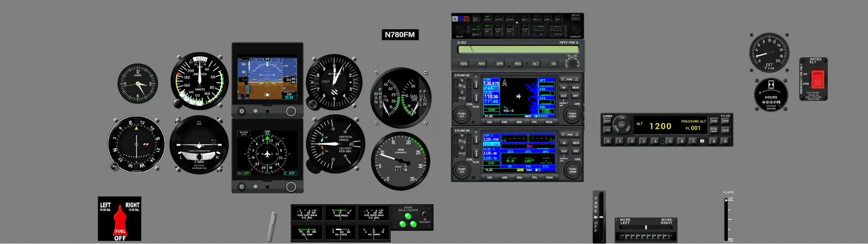Hit FUNC on the GTX 330 transponder
Image resolution: width=868 pixels, height=244 pixels.
714,121
